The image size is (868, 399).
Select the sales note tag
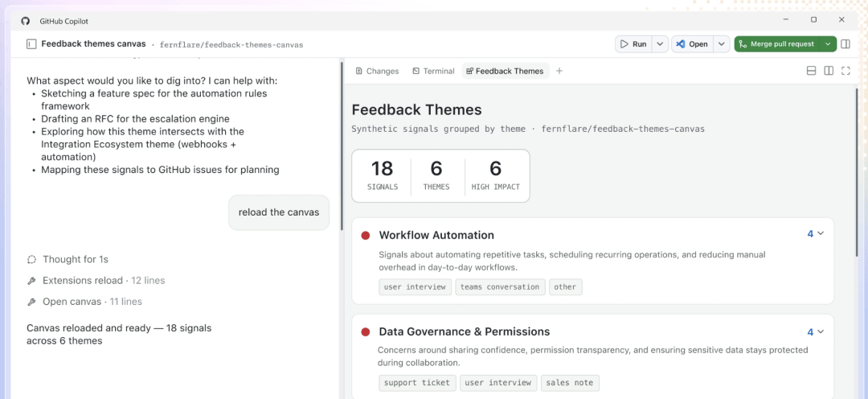(x=570, y=383)
